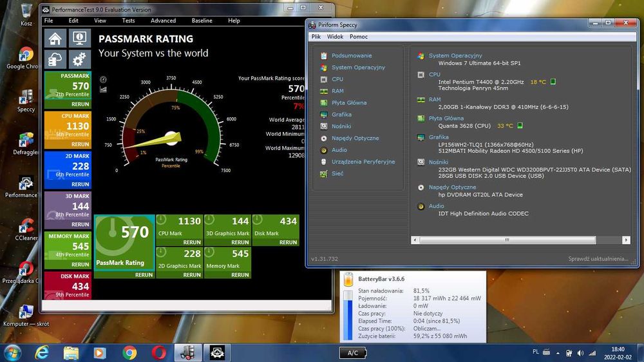Select Audio in Speccy sidebar
The width and height of the screenshot is (644, 362).
click(339, 150)
